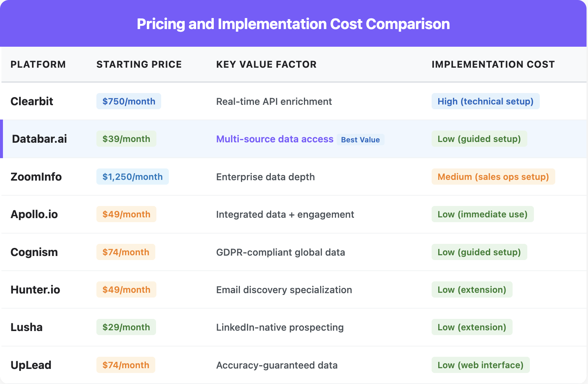Click the Clearbit platform name
The width and height of the screenshot is (588, 384).
32,101
